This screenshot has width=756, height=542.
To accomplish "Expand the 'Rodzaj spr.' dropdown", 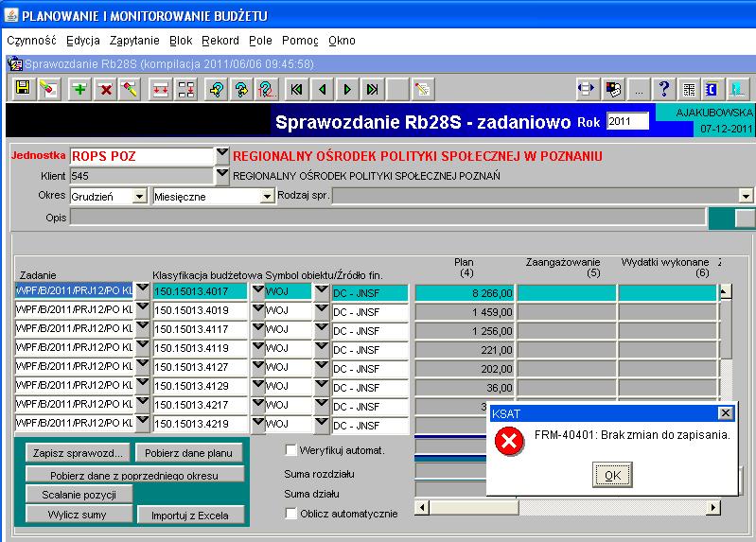I will pyautogui.click(x=746, y=196).
